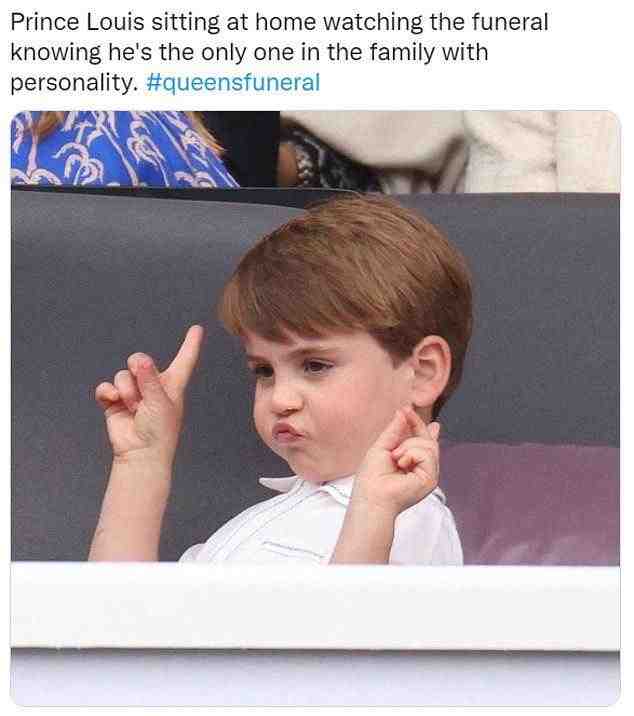This screenshot has height=716, width=634.
Task: Click the white ledge below the boy
Action: (x=315, y=606)
